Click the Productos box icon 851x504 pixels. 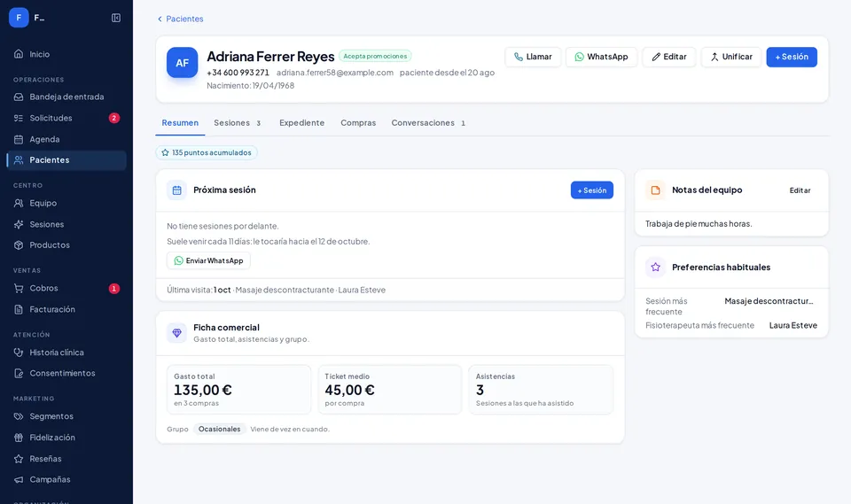click(x=19, y=244)
